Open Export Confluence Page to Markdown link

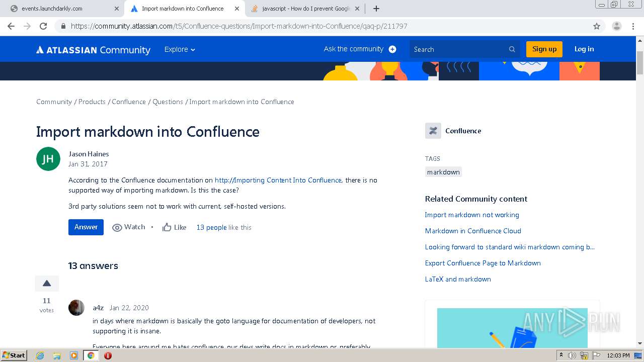[x=483, y=263]
